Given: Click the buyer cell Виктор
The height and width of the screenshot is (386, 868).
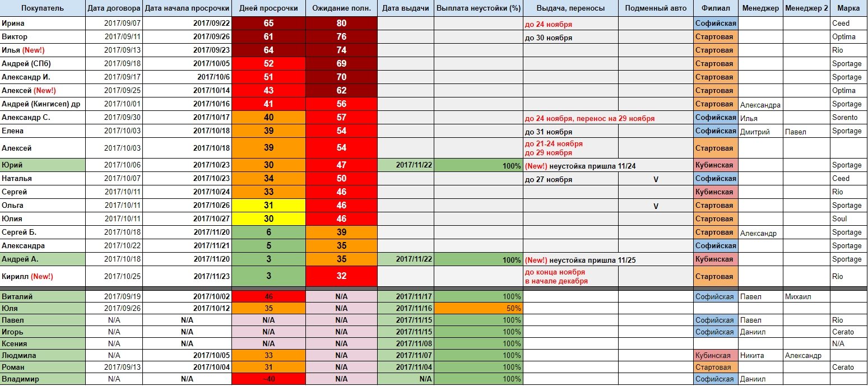Looking at the screenshot, I should coord(43,37).
